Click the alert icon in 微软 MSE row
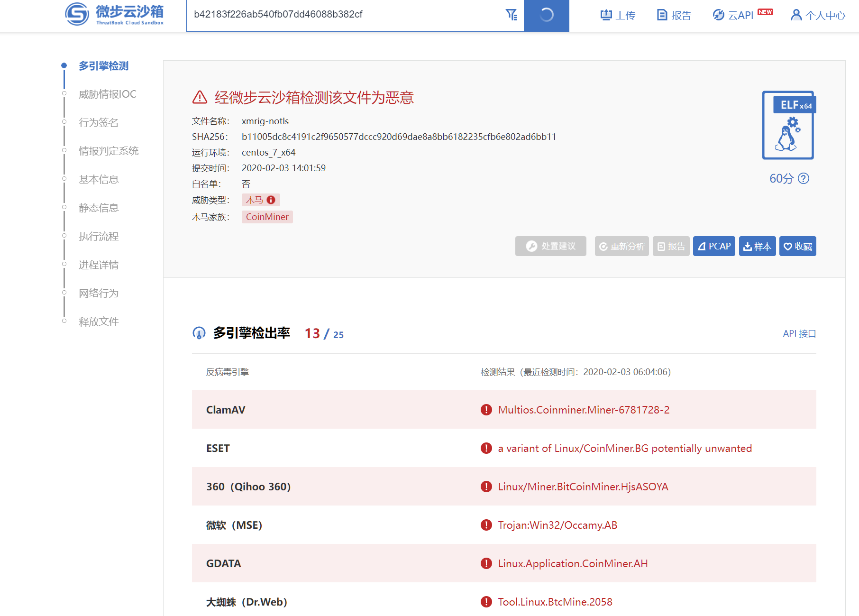 [486, 525]
